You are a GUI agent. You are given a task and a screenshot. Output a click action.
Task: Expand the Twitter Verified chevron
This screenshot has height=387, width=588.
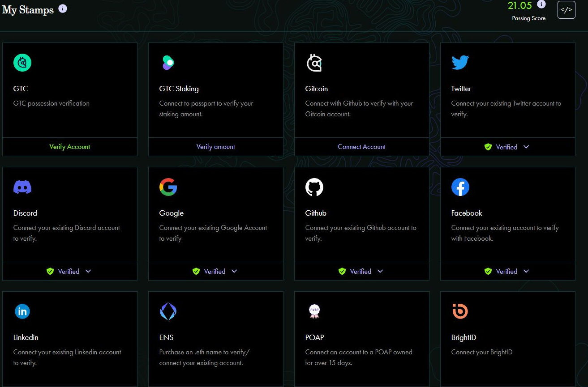point(526,147)
